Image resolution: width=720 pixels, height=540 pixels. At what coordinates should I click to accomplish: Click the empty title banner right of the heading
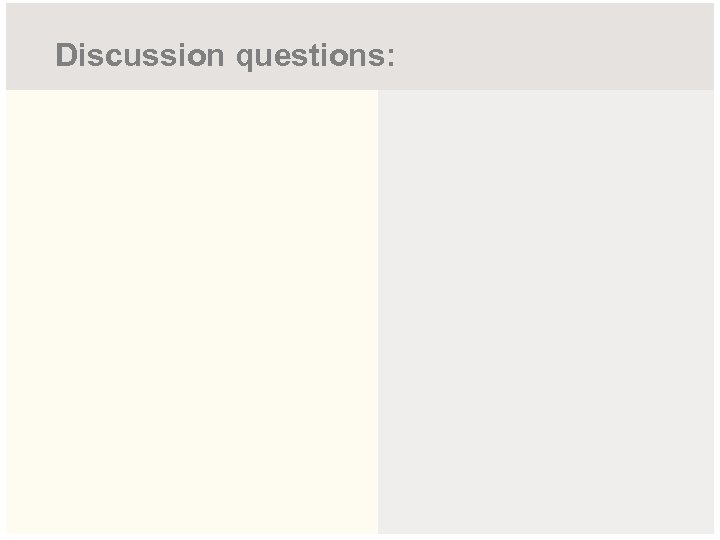pyautogui.click(x=555, y=48)
